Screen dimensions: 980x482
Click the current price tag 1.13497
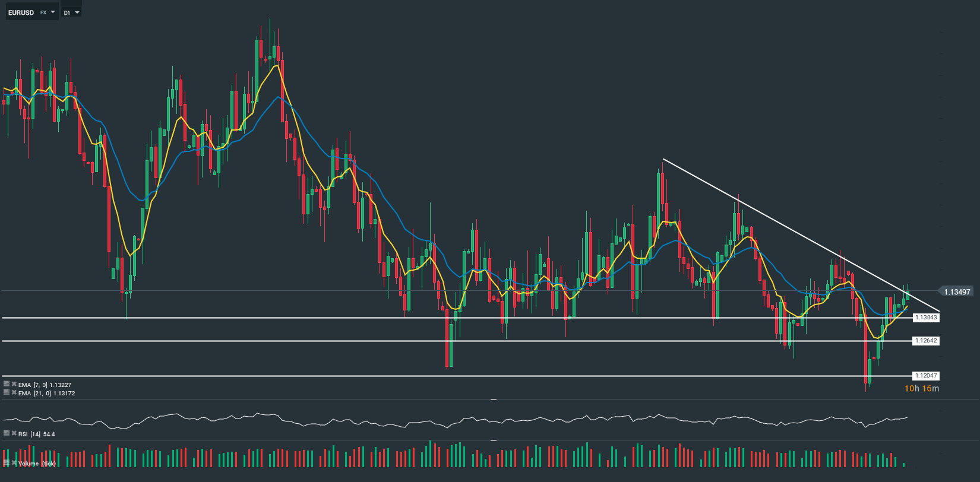coord(956,291)
